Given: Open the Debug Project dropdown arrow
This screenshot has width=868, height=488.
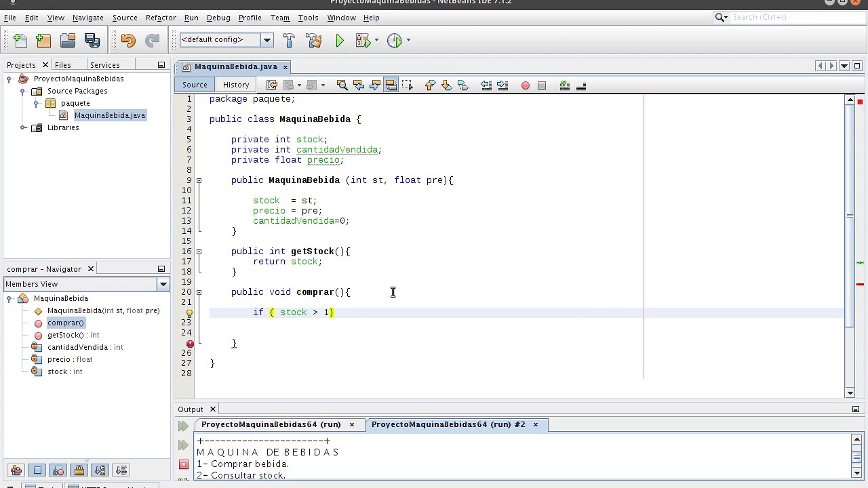Looking at the screenshot, I should coord(376,40).
